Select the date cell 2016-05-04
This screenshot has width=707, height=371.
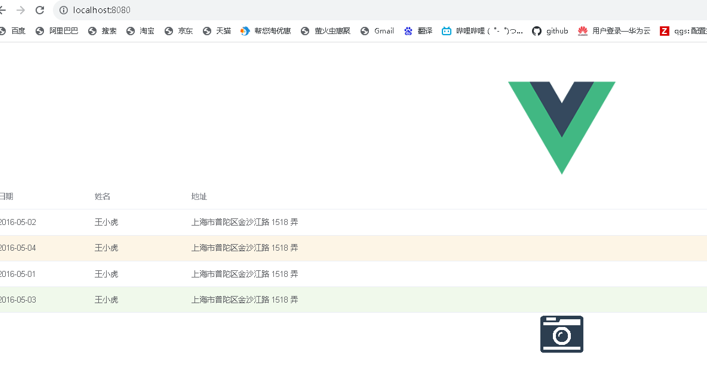coord(18,247)
